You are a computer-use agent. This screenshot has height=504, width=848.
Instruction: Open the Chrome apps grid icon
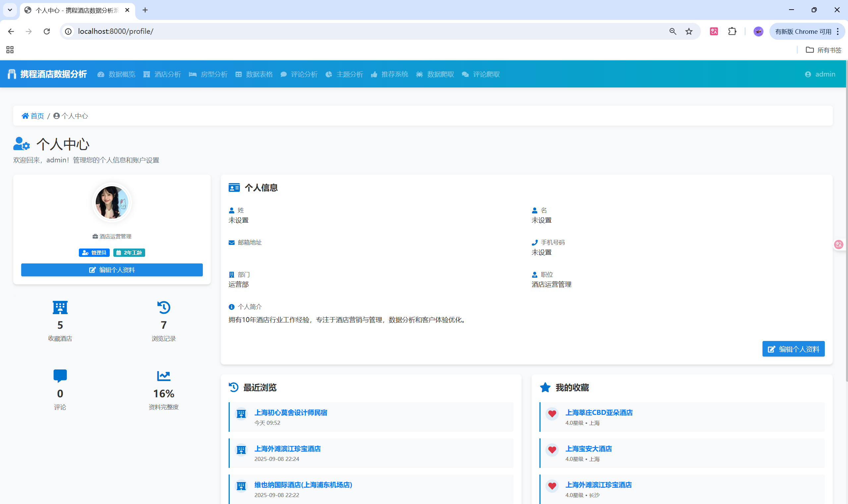point(10,50)
